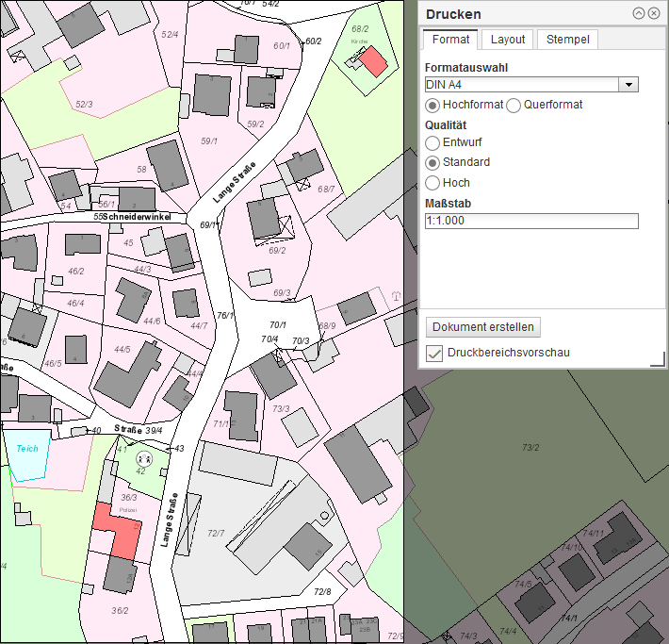Choose Standard quality
This screenshot has height=644, width=669.
point(433,163)
